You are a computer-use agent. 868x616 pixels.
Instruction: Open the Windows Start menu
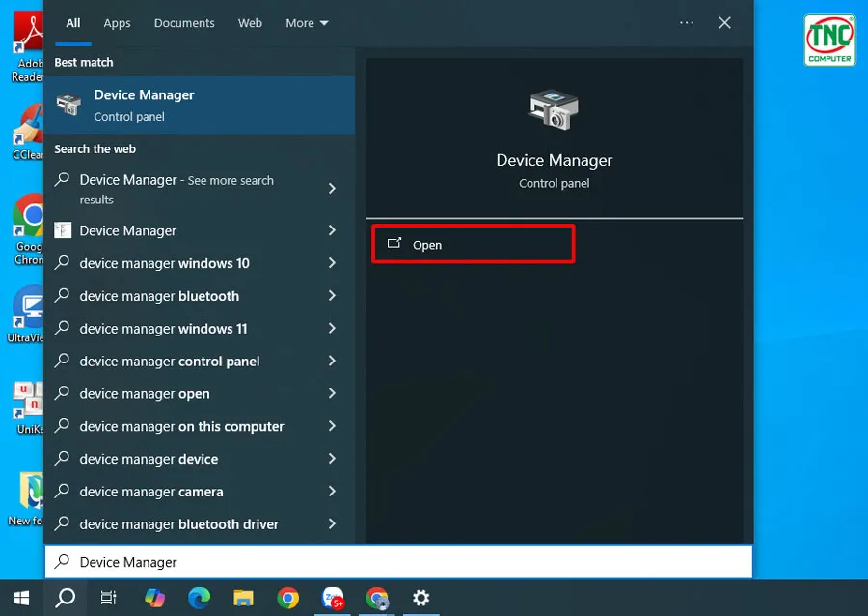21,598
